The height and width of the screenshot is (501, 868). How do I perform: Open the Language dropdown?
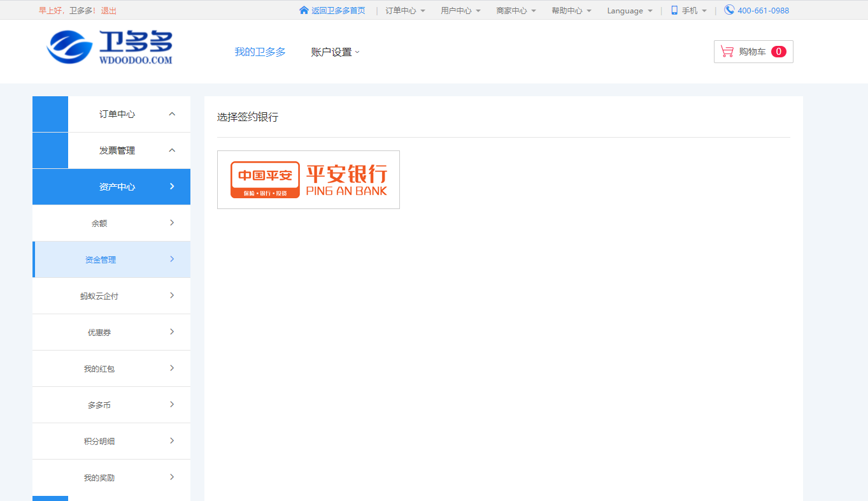coord(629,11)
